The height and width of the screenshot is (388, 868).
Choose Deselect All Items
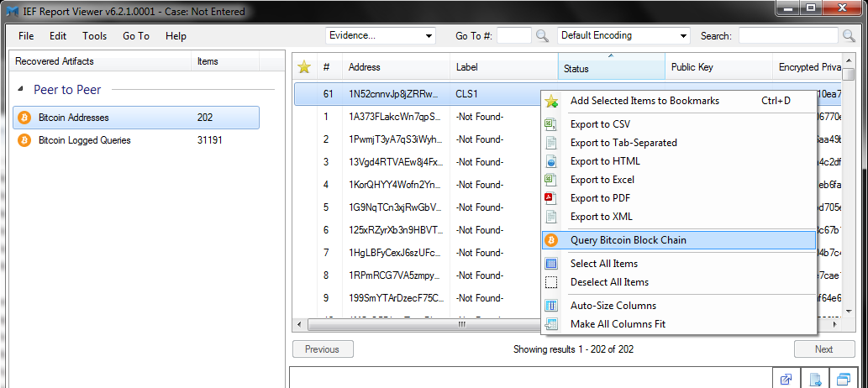[679, 282]
